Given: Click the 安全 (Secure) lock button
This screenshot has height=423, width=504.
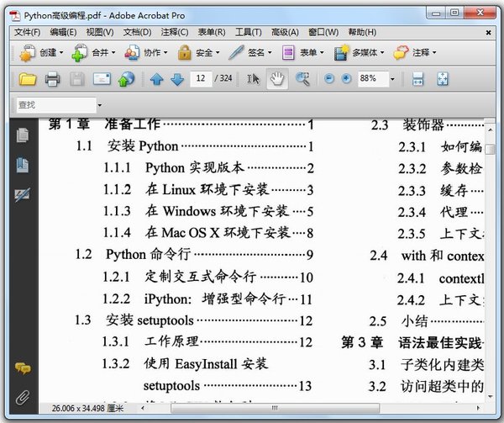Looking at the screenshot, I should pyautogui.click(x=198, y=52).
